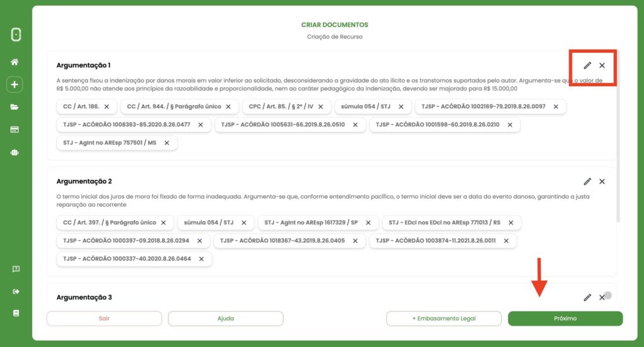Click the + Embasamento Legal button
644x347 pixels.
(443, 319)
